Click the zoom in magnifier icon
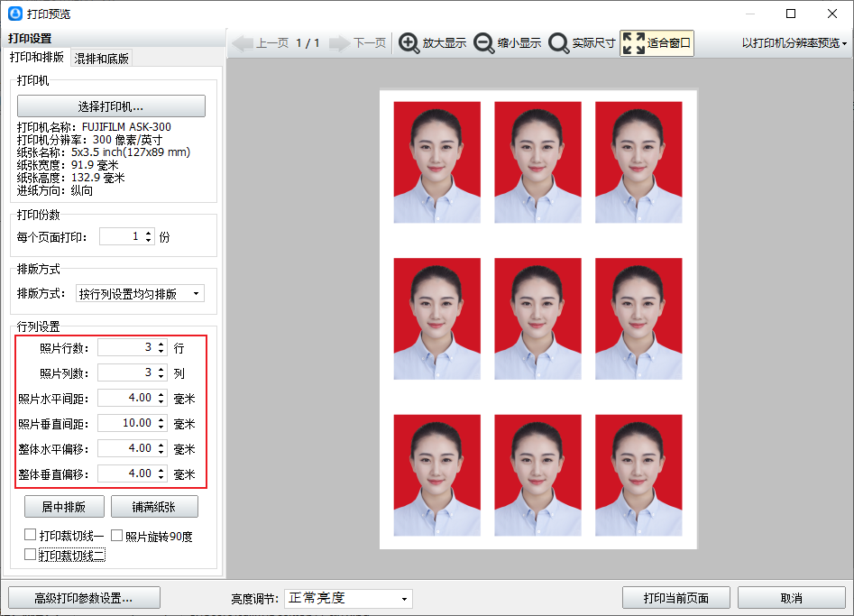This screenshot has height=616, width=854. [x=409, y=43]
